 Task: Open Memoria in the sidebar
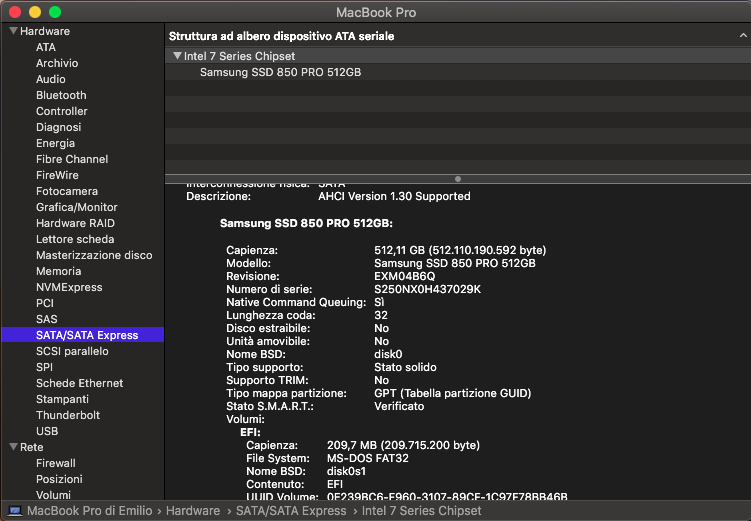click(x=58, y=271)
